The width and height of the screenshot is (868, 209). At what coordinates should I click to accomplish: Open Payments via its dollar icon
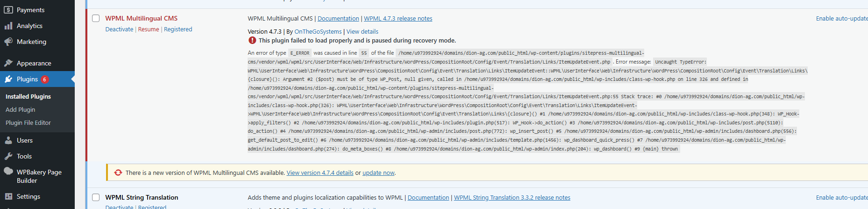tap(8, 10)
